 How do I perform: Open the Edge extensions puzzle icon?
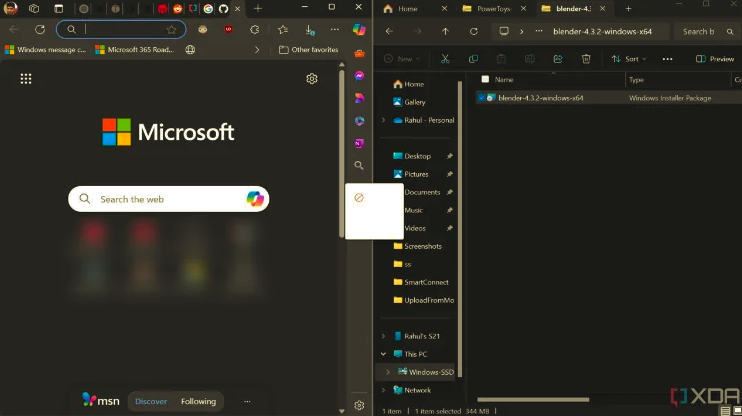tap(255, 29)
